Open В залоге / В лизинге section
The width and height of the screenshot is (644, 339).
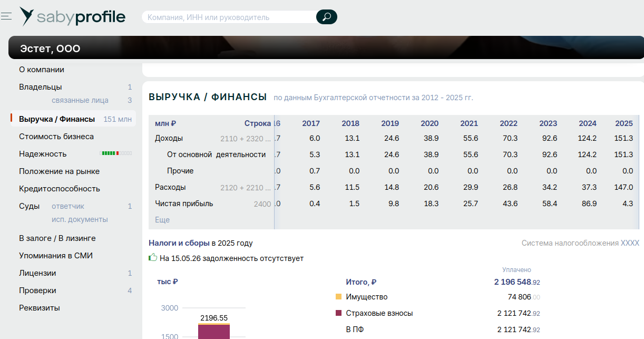coord(57,238)
